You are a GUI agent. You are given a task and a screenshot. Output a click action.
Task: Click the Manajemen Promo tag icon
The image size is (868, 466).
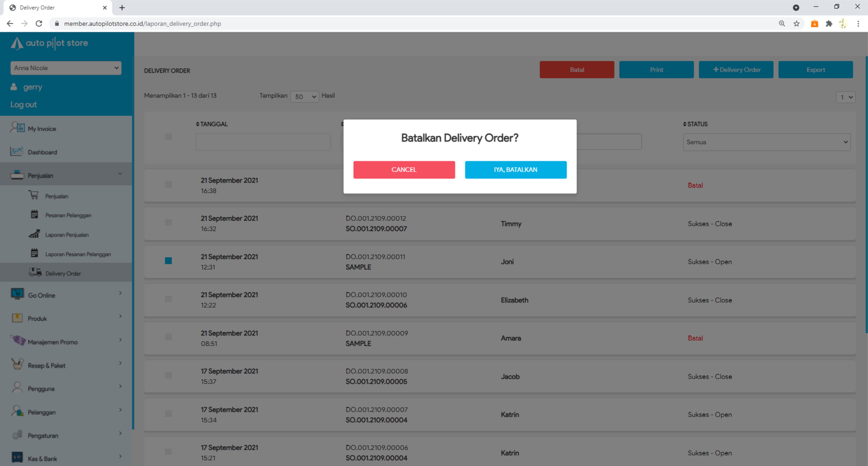18,341
